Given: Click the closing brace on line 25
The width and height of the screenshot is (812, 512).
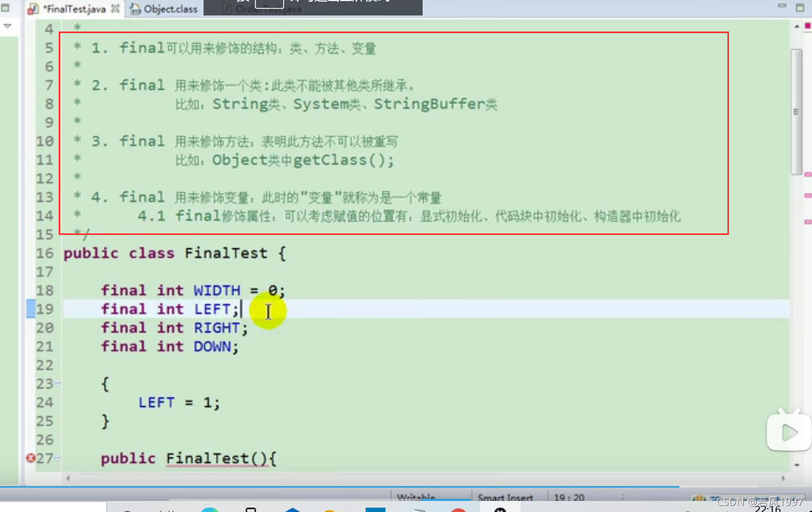Looking at the screenshot, I should tap(106, 421).
